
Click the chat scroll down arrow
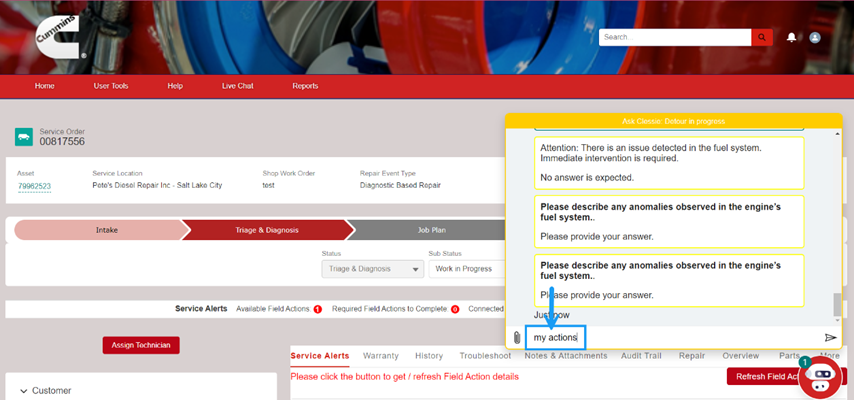point(837,320)
